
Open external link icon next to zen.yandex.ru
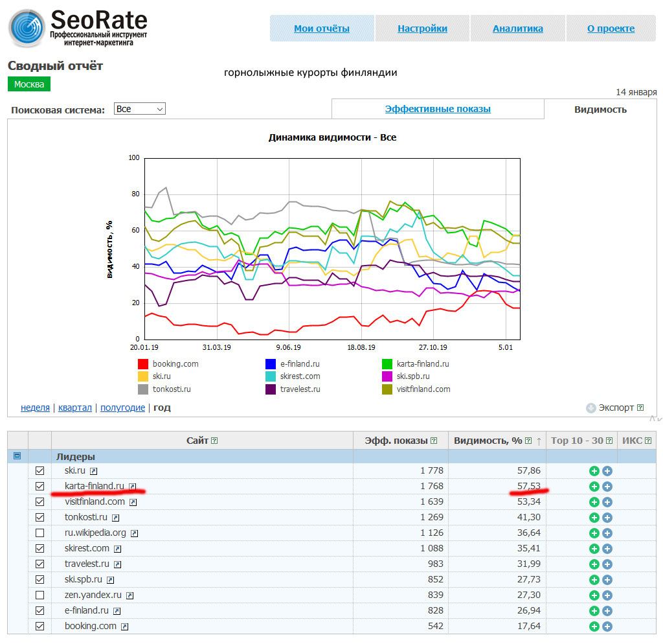[129, 596]
